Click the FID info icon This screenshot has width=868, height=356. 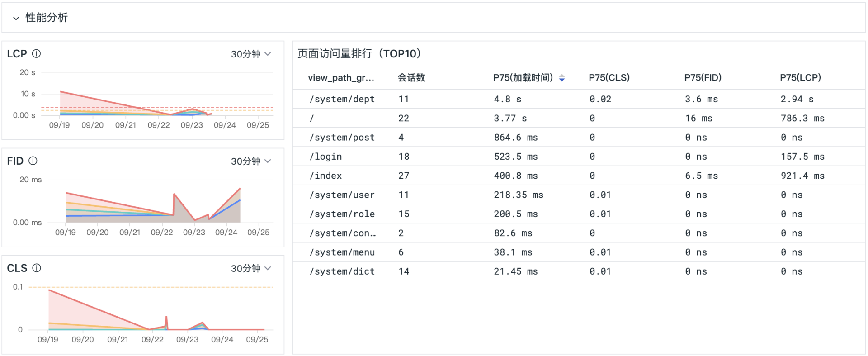tap(33, 161)
